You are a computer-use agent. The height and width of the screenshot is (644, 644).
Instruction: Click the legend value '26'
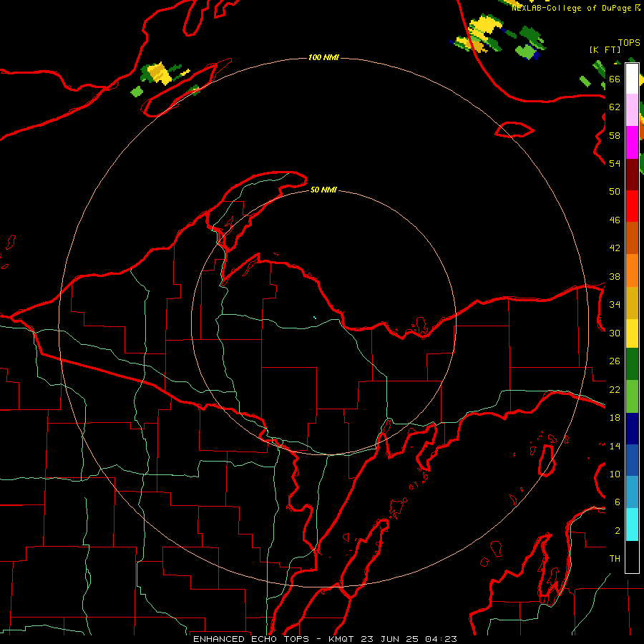[615, 361]
